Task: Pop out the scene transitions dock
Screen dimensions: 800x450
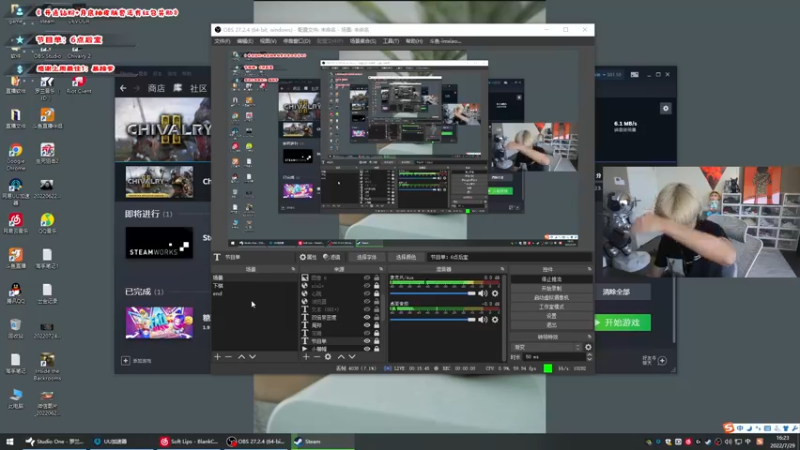Action: (589, 337)
